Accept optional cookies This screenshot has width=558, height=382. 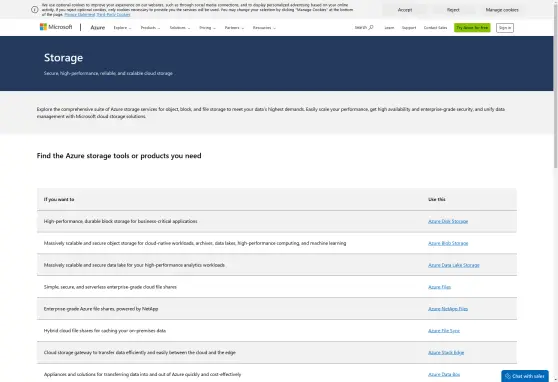(x=405, y=10)
